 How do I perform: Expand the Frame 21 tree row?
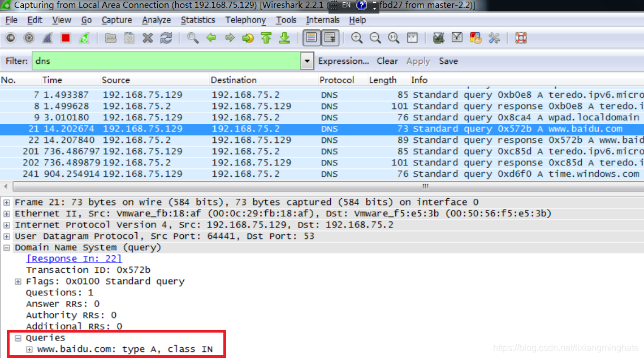point(7,203)
